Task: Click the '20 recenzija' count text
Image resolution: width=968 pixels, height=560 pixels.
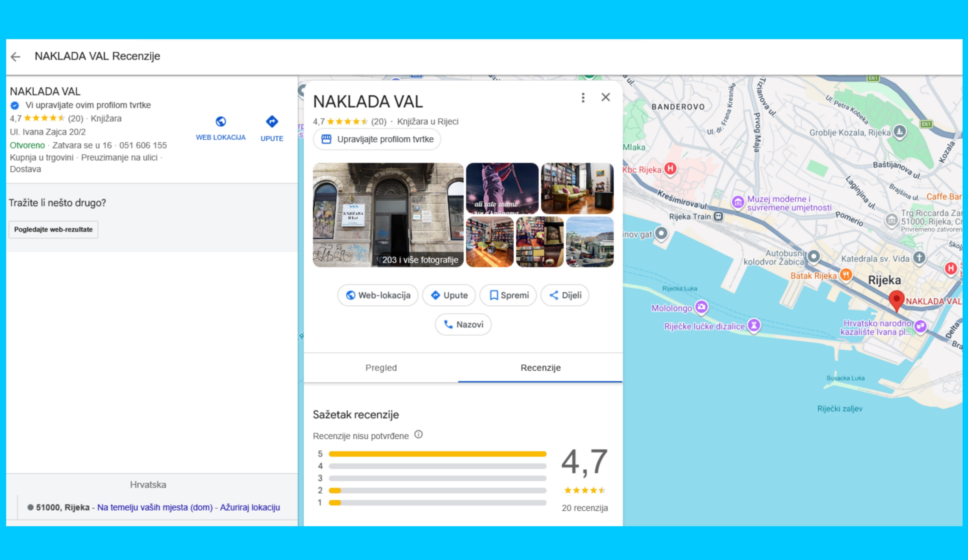Action: [x=585, y=508]
